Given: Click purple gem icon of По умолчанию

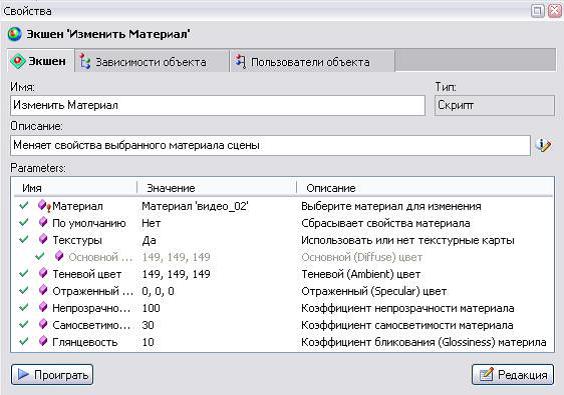Looking at the screenshot, I should click(x=43, y=222).
